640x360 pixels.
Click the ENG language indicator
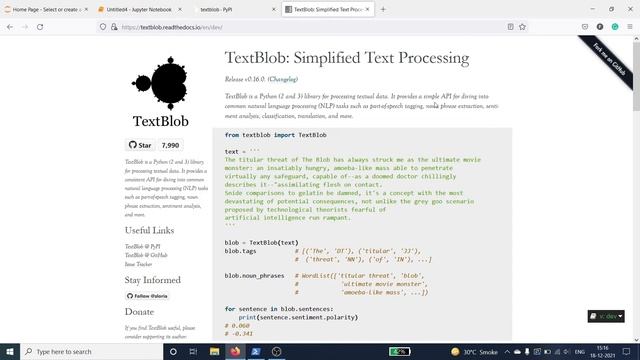[580, 351]
